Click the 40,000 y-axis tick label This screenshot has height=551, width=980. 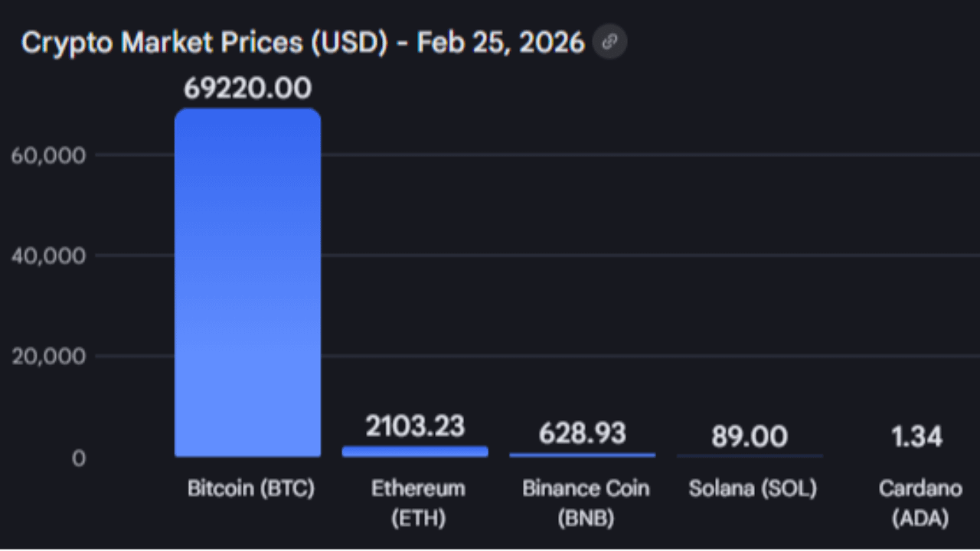tap(48, 256)
